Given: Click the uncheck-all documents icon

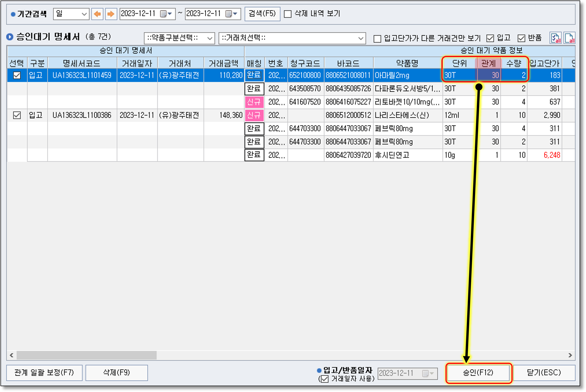Looking at the screenshot, I should (570, 38).
